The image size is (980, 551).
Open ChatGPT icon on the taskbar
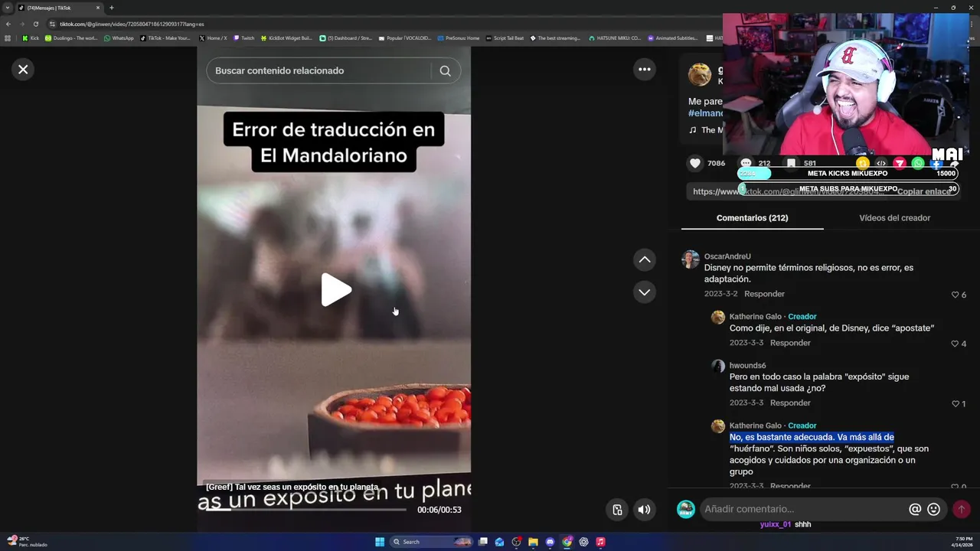click(583, 542)
